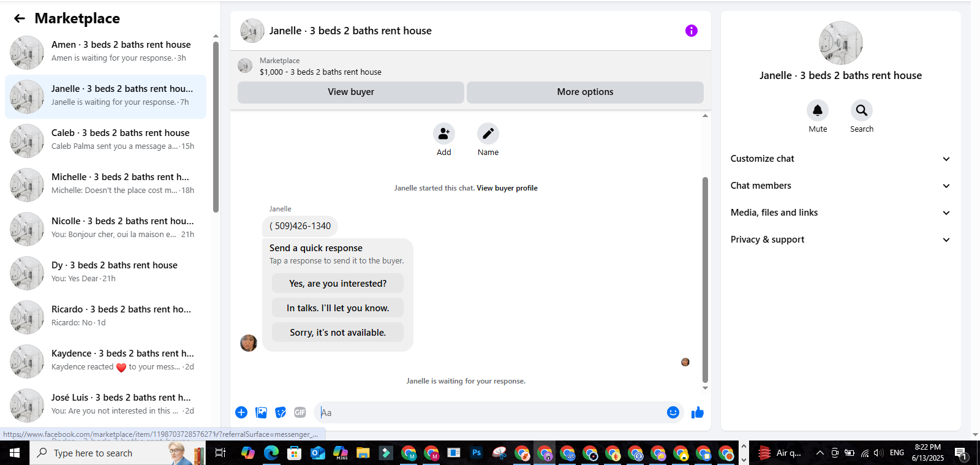Viewport: 980px width, 465px height.
Task: Open View buyer profile link
Action: coord(507,188)
